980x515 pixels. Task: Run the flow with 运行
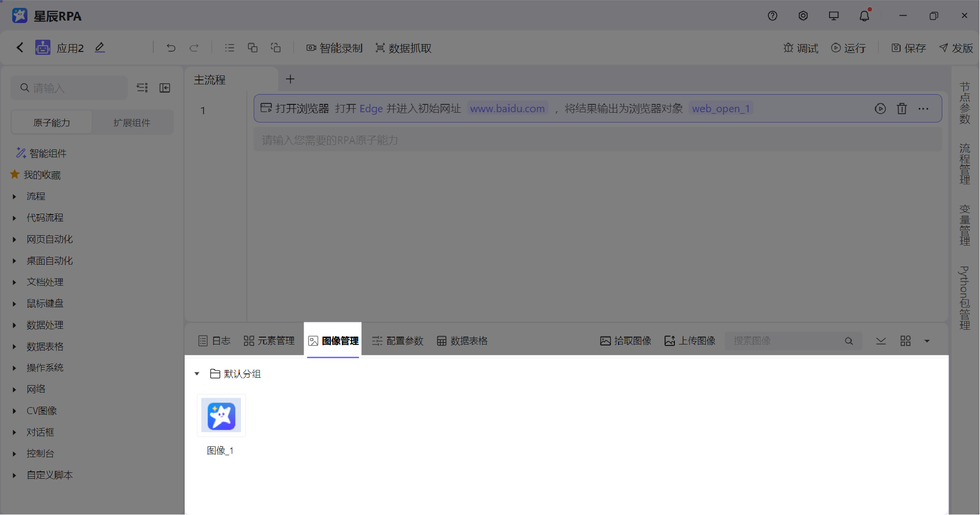[x=849, y=48]
